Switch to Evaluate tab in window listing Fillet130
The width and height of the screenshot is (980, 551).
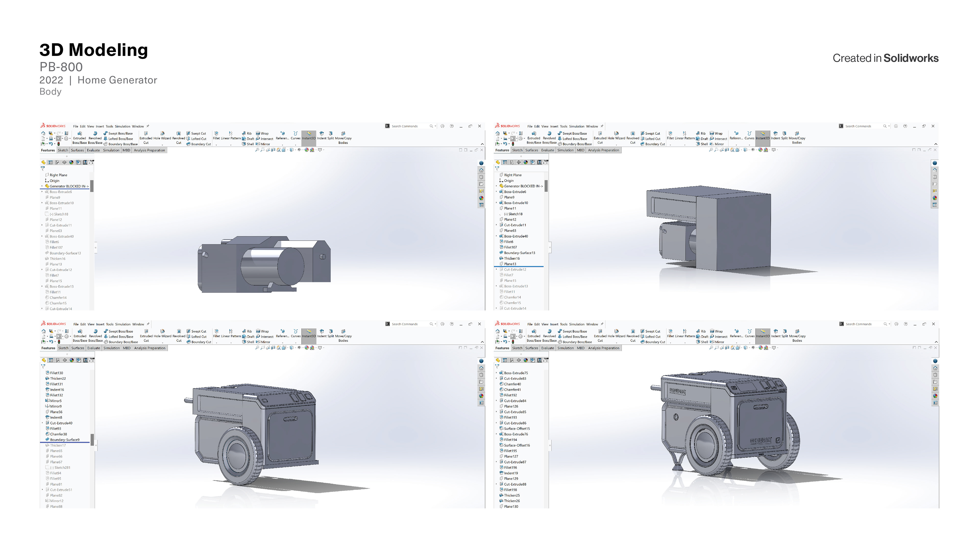pyautogui.click(x=94, y=348)
